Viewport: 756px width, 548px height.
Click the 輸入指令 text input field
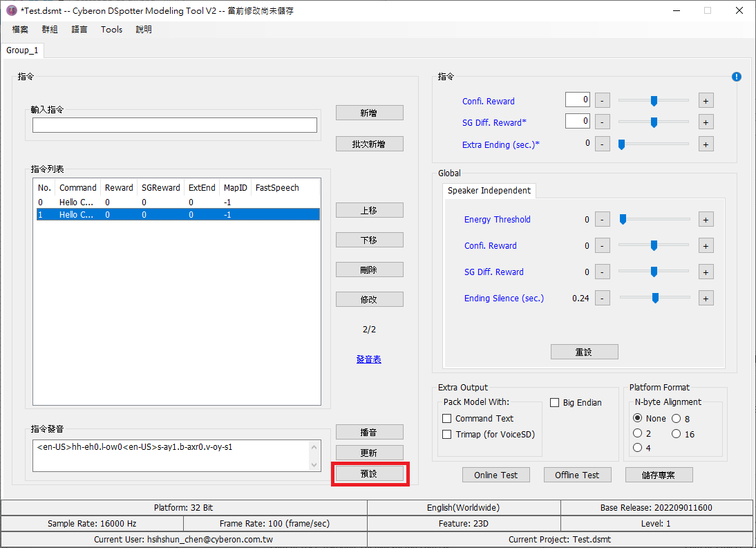point(174,125)
